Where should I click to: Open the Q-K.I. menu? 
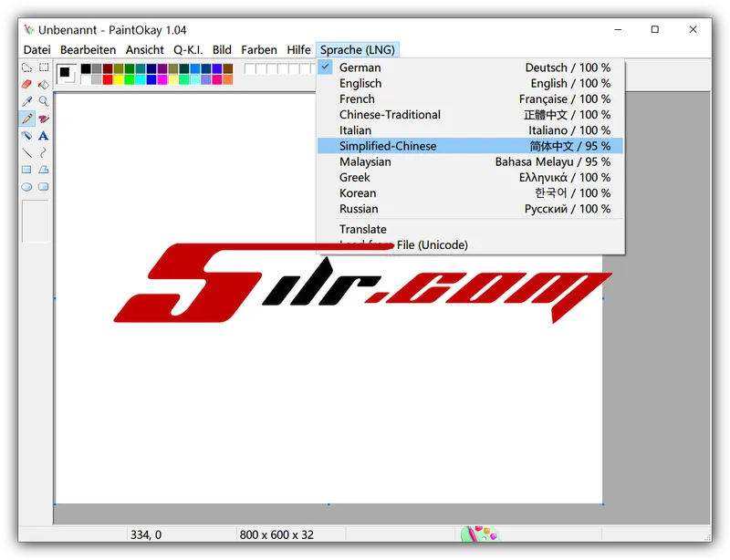tap(188, 50)
